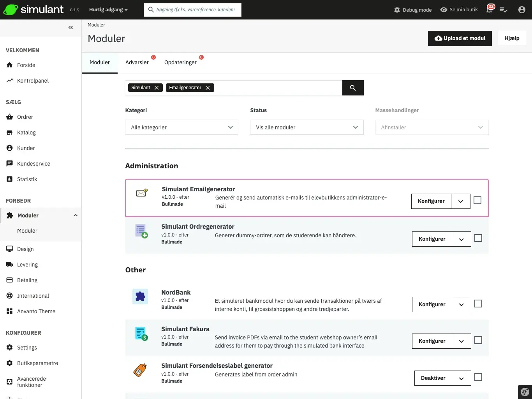Open the Opdateringer tab

(x=180, y=62)
